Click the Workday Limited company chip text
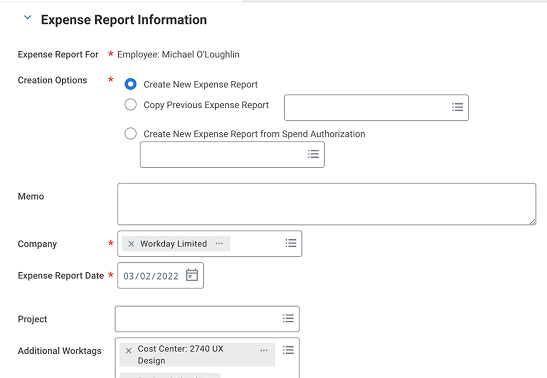Viewport: 547px width, 378px height. [x=173, y=244]
